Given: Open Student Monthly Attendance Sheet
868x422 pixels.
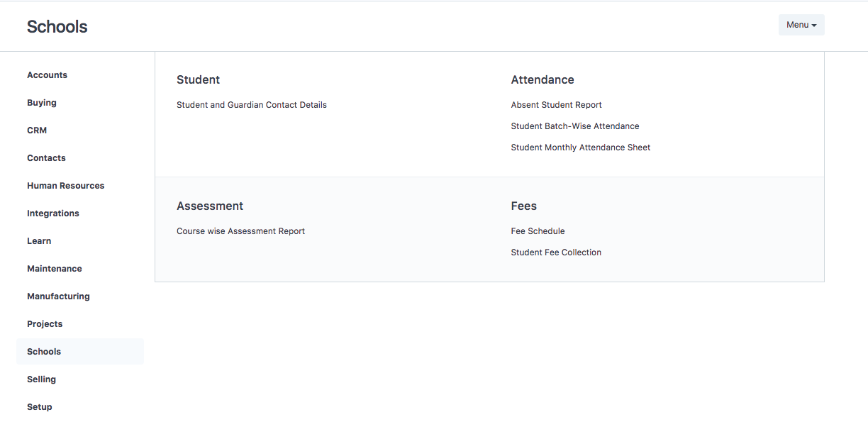Looking at the screenshot, I should (x=580, y=147).
